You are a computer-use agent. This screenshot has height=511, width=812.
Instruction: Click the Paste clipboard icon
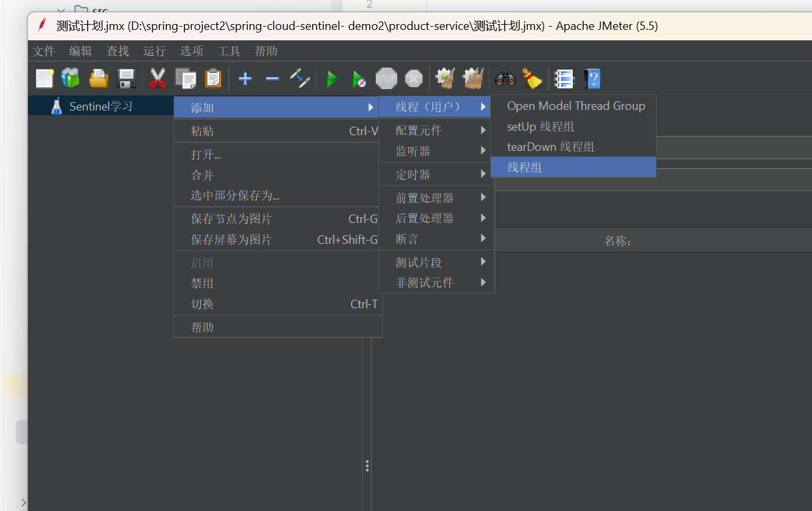pos(213,79)
